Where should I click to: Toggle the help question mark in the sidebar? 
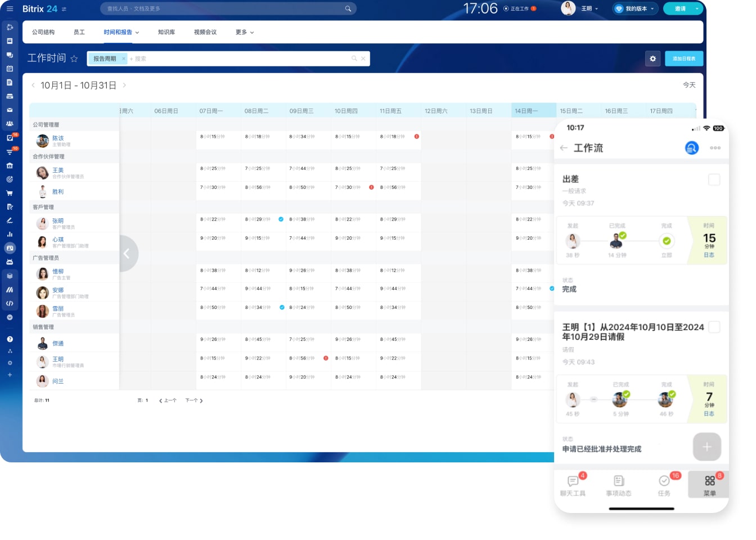pos(10,339)
